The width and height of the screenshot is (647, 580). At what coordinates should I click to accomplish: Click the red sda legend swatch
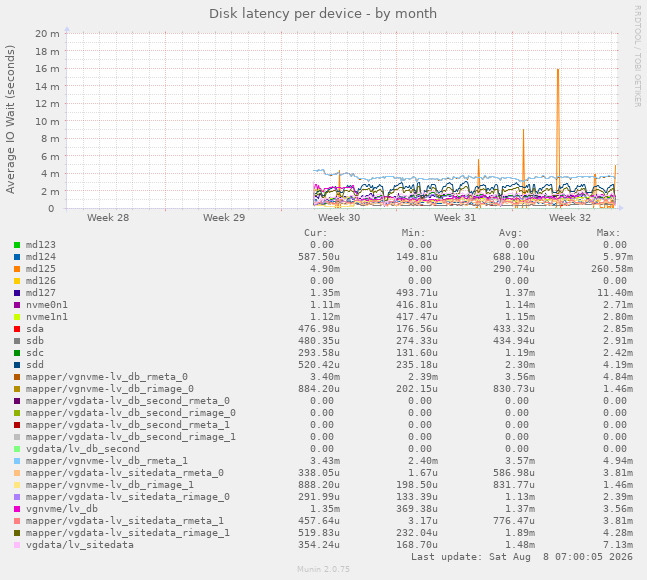coord(17,329)
